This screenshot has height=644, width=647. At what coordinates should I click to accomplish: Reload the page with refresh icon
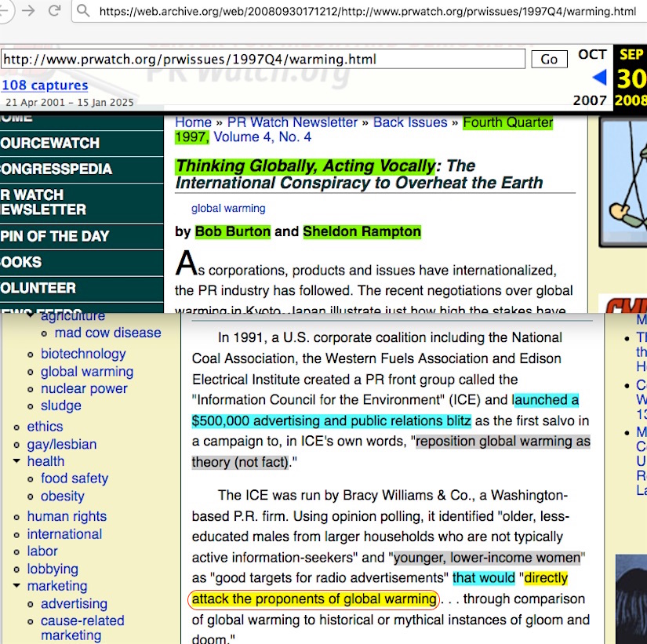click(x=54, y=11)
